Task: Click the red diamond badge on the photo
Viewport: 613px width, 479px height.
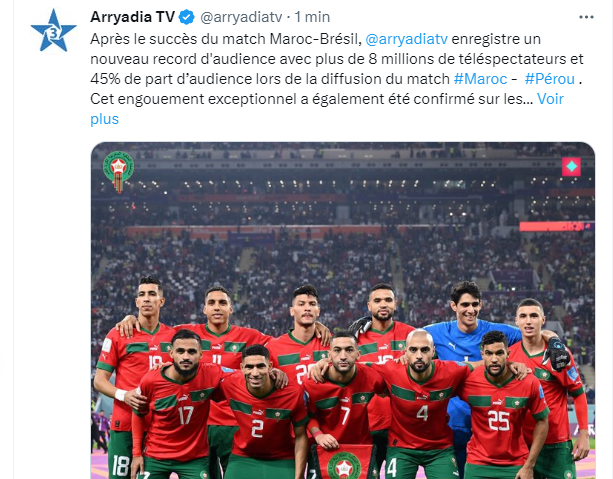Action: (x=571, y=167)
